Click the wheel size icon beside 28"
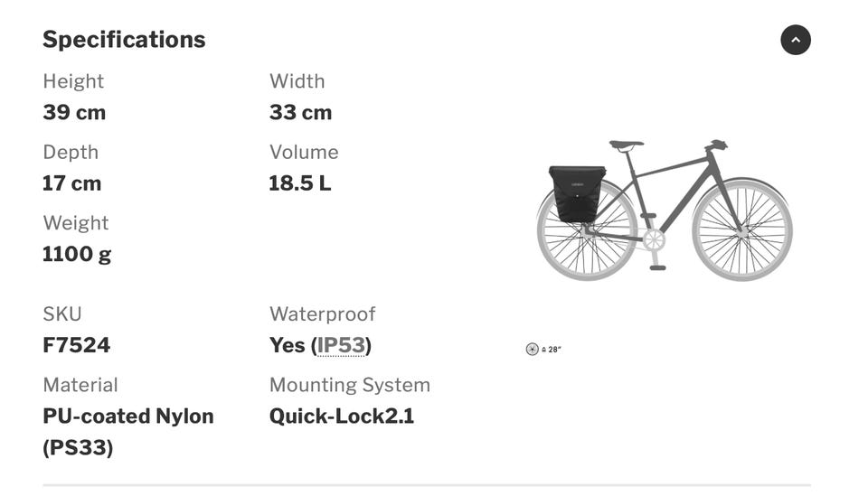Viewport: 868px width, 496px height. (x=532, y=349)
